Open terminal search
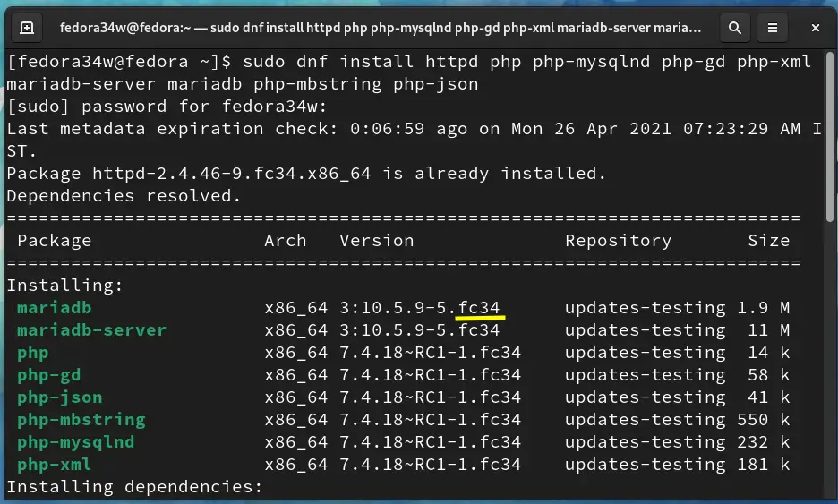This screenshot has height=504, width=838. pos(735,28)
